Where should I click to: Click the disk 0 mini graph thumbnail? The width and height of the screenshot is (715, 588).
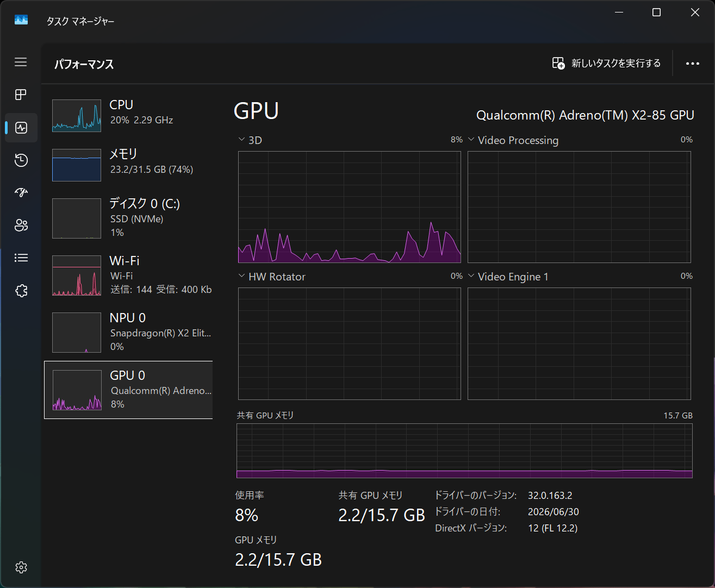point(77,218)
